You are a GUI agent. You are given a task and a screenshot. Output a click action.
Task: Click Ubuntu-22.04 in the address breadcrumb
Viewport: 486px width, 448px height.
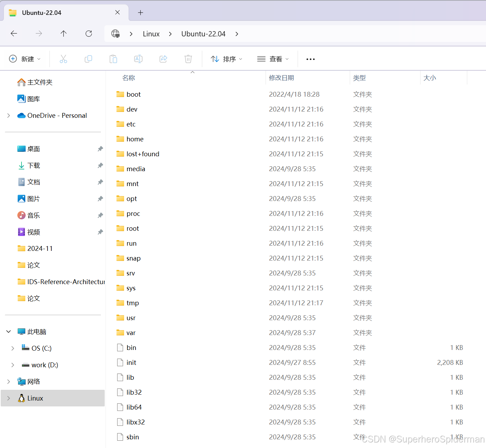tap(203, 34)
